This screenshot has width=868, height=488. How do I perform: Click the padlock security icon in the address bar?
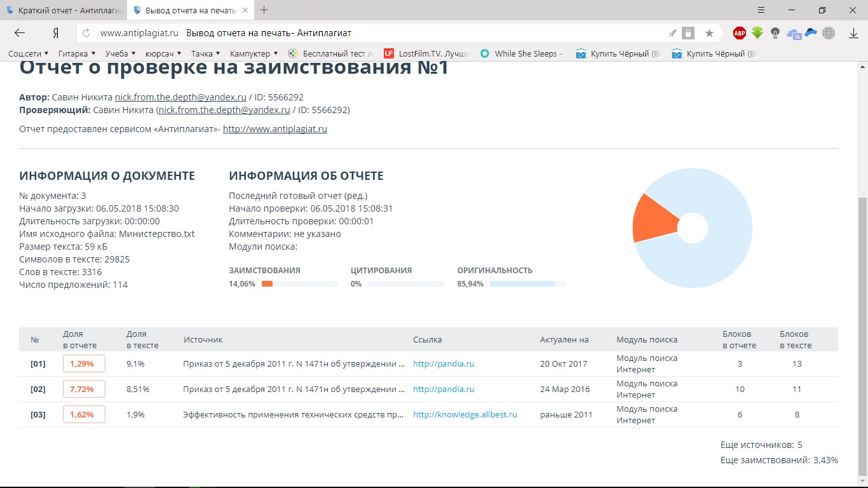(688, 33)
